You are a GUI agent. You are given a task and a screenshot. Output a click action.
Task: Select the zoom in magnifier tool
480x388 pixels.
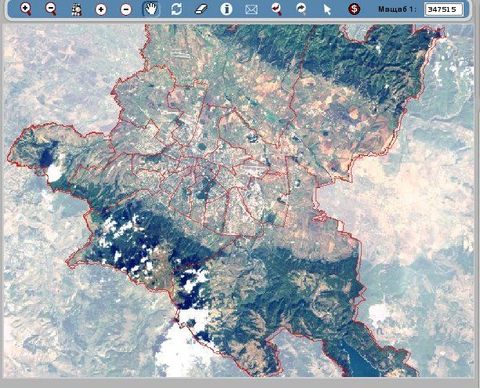pos(26,9)
